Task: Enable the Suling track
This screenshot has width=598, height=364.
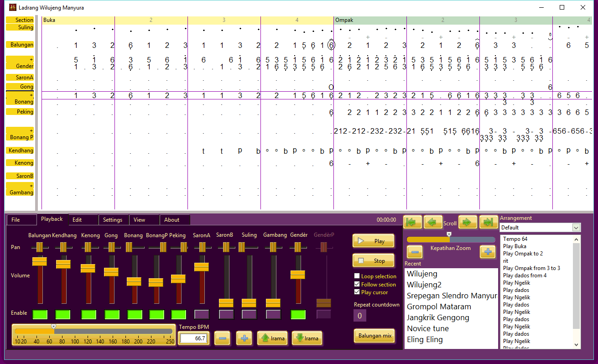Action: [249, 314]
